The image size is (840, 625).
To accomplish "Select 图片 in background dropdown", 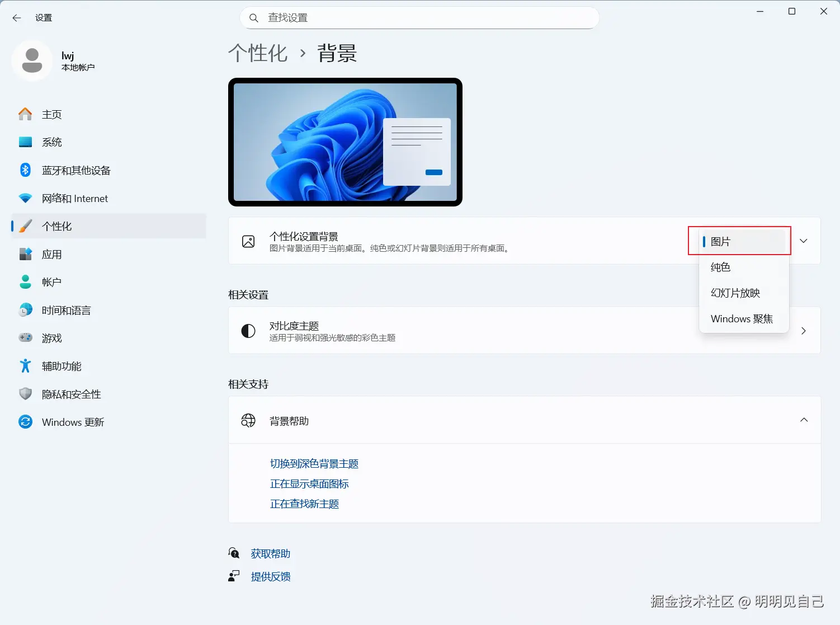I will point(744,241).
